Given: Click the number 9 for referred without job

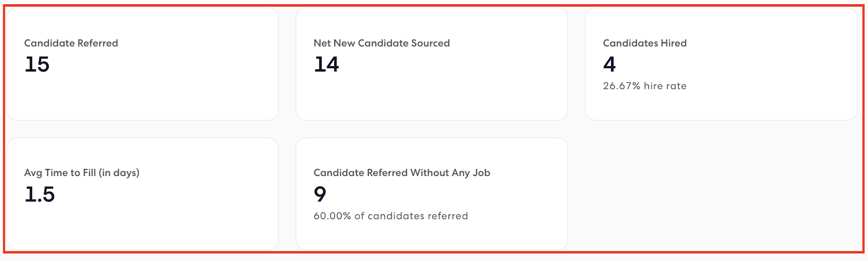Looking at the screenshot, I should click(320, 194).
